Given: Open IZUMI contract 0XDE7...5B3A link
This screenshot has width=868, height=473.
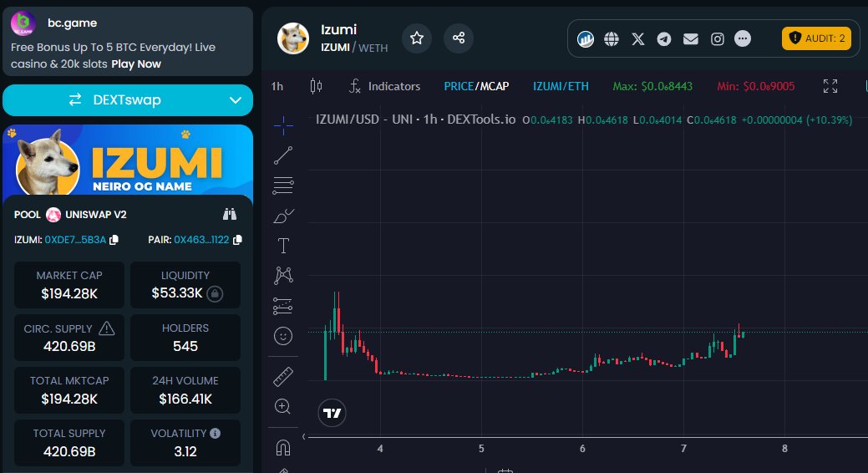Looking at the screenshot, I should 75,240.
